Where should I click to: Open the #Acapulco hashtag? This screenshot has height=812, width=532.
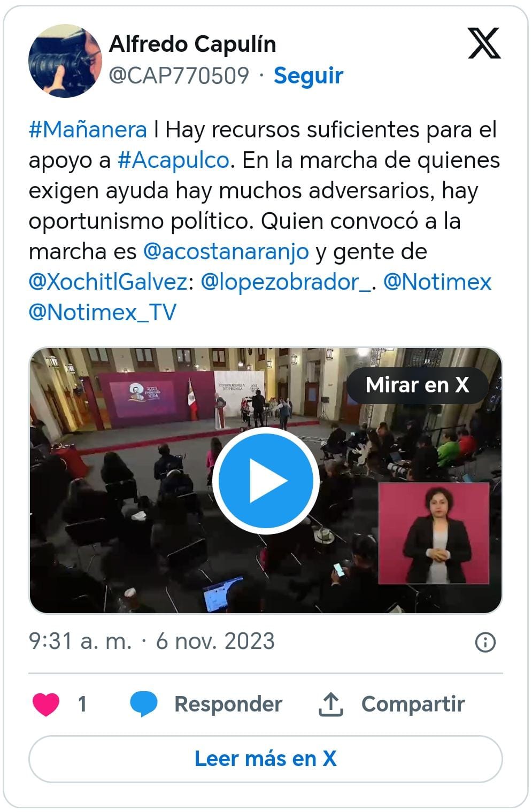[174, 160]
